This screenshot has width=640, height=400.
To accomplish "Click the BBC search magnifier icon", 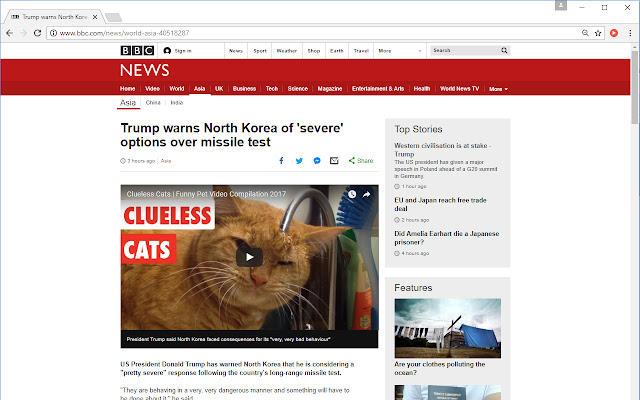I will [504, 50].
